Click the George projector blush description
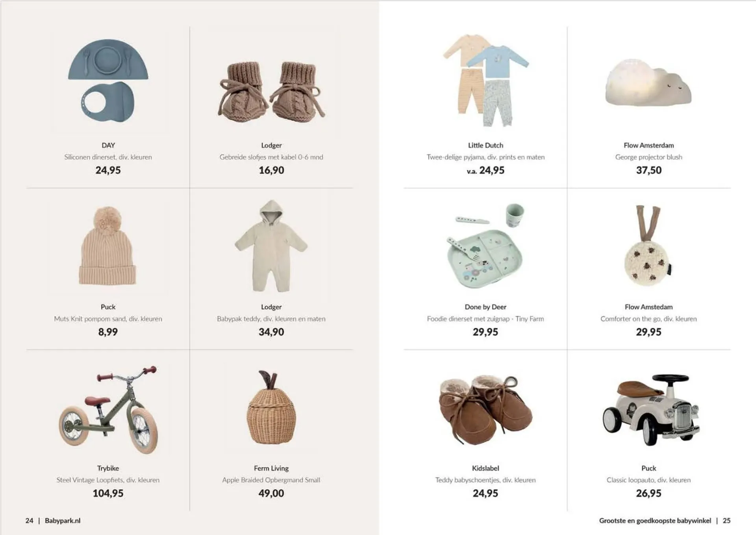The height and width of the screenshot is (535, 756). (649, 157)
